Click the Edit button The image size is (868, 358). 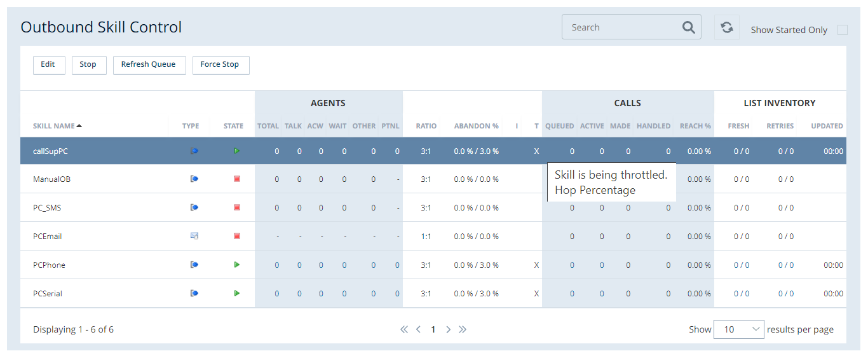pos(49,65)
